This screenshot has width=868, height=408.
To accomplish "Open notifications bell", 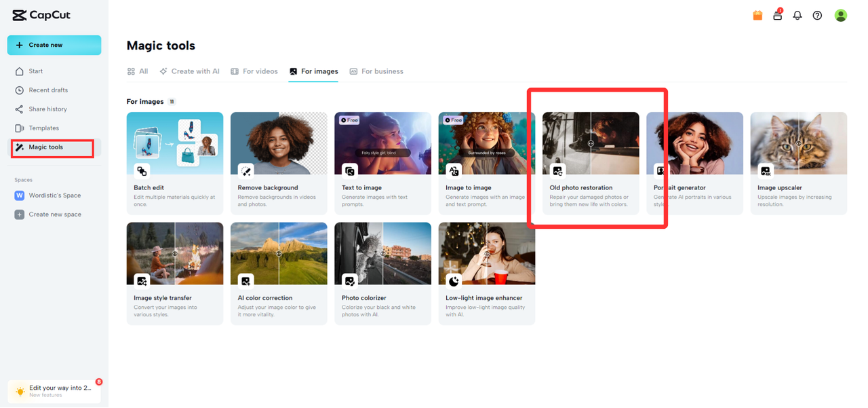I will (797, 15).
